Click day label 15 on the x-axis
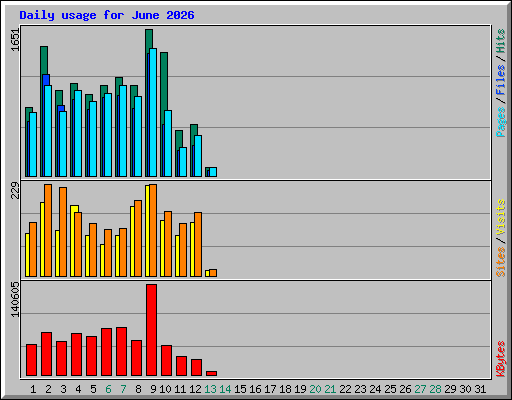This screenshot has height=400, width=512. click(x=240, y=389)
